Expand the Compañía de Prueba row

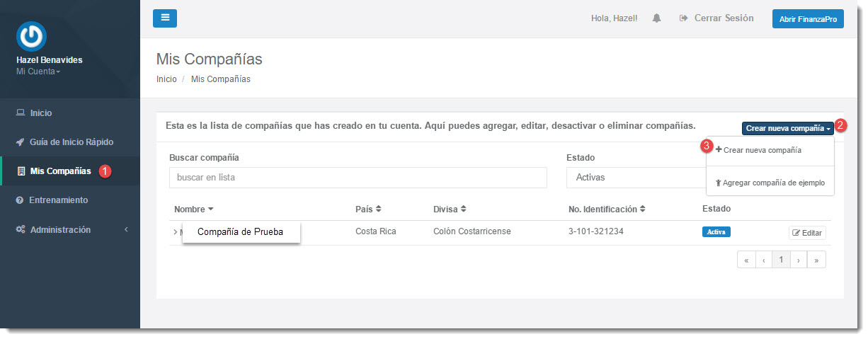[x=175, y=232]
